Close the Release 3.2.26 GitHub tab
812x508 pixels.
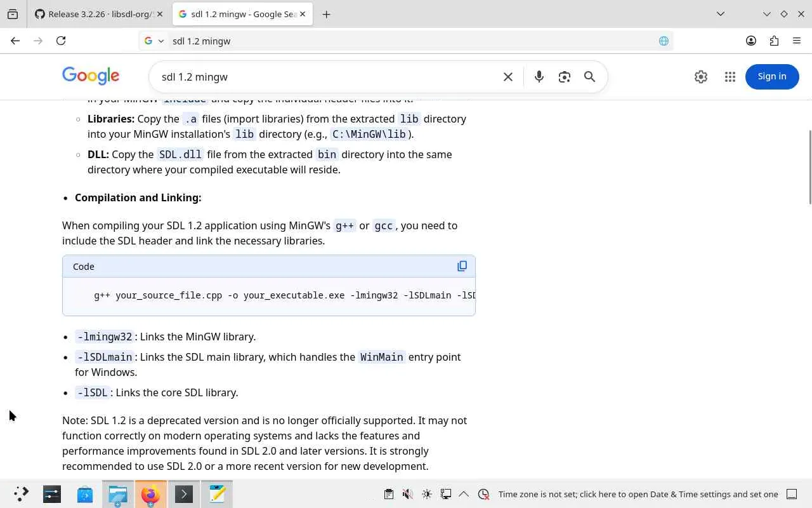point(159,14)
